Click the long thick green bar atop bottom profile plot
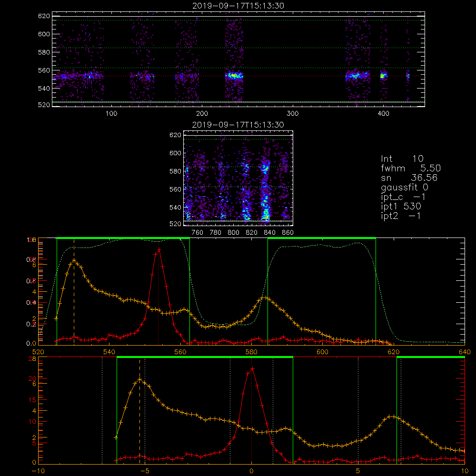The width and height of the screenshot is (476, 476). pyautogui.click(x=205, y=357)
